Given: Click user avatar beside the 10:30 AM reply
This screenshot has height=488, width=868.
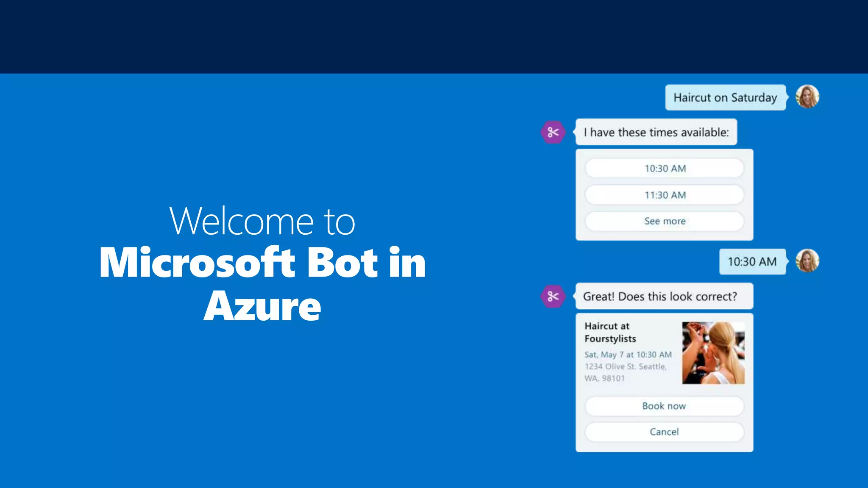Looking at the screenshot, I should pyautogui.click(x=807, y=261).
